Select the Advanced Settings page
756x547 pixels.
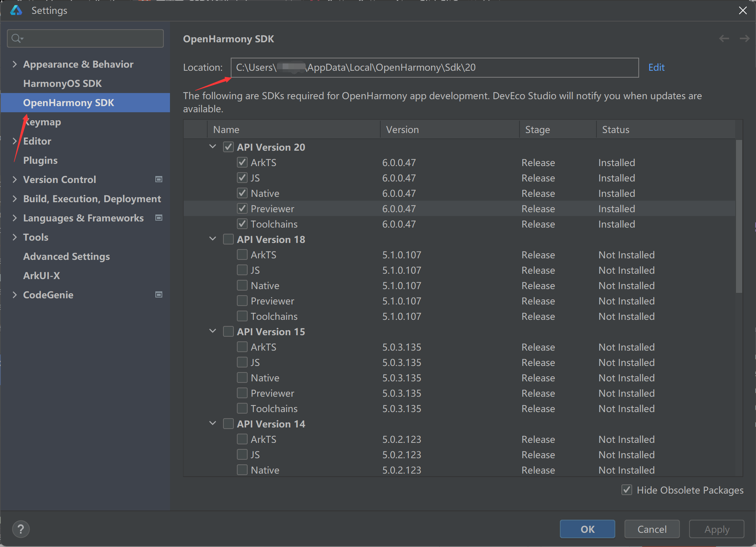(x=67, y=256)
